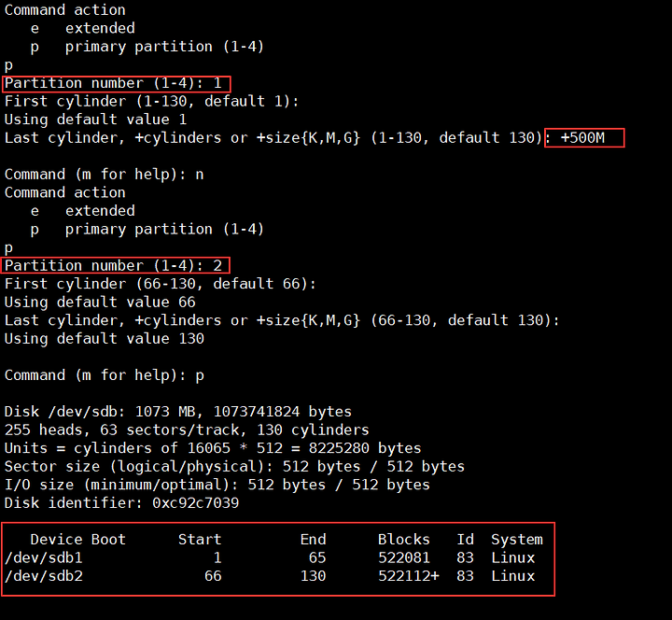This screenshot has height=620, width=672.
Task: Click the '522112+' blocks value
Action: [x=409, y=576]
